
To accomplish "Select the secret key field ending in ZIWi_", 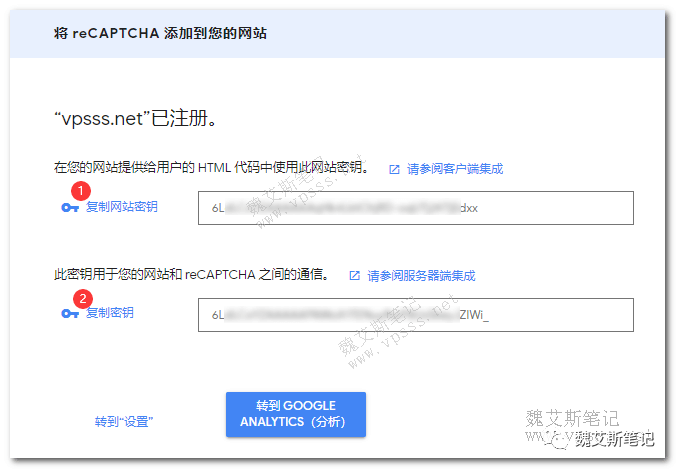I will (x=416, y=315).
